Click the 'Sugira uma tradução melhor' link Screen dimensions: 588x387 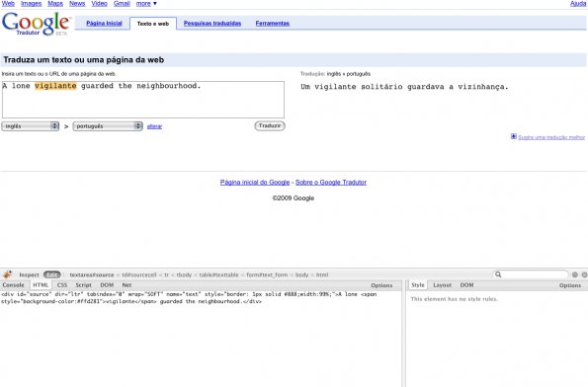tap(551, 137)
